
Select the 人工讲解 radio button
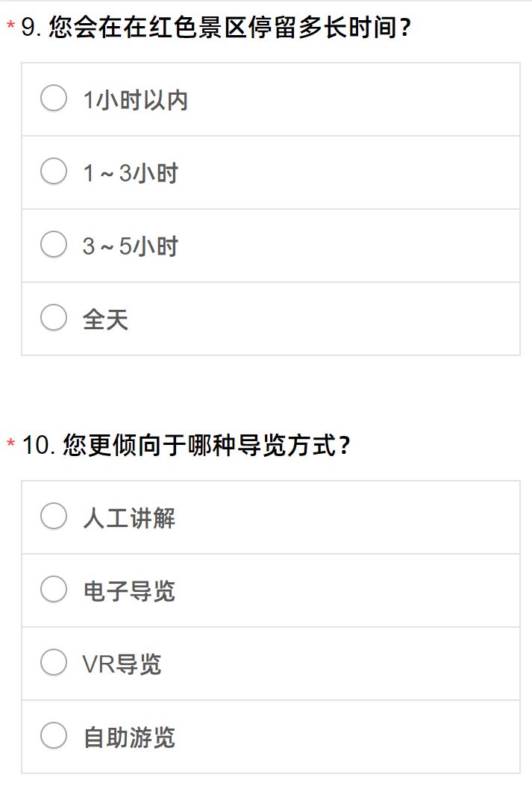pyautogui.click(x=54, y=517)
